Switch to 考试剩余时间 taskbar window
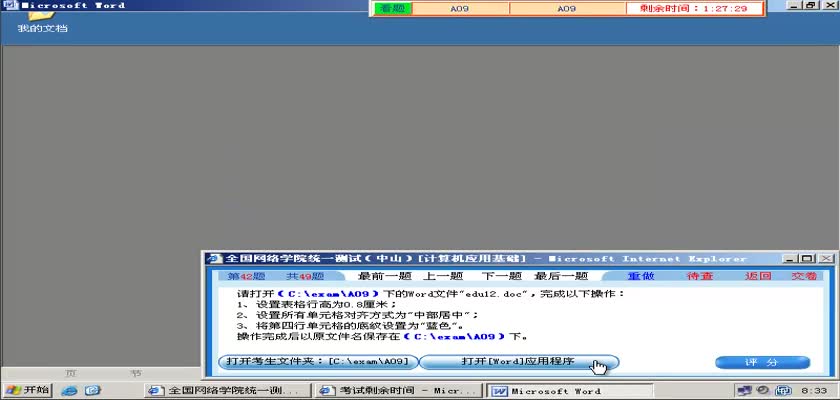This screenshot has width=840, height=400. pos(399,391)
